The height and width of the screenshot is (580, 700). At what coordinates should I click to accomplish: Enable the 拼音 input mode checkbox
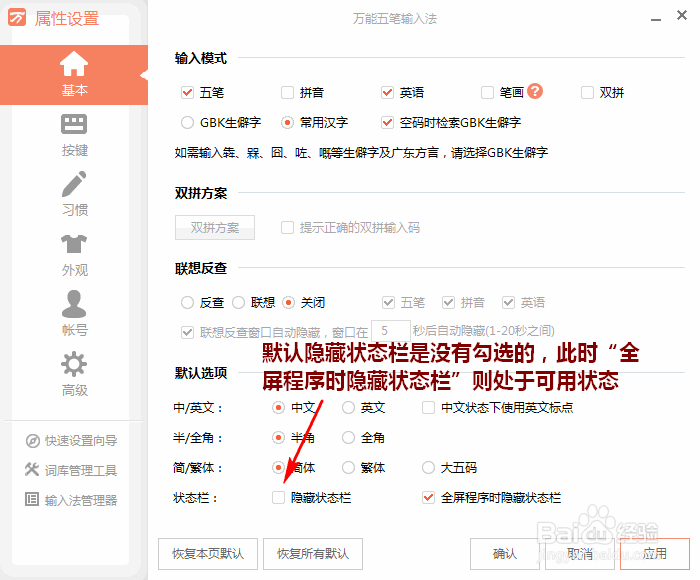(x=287, y=93)
